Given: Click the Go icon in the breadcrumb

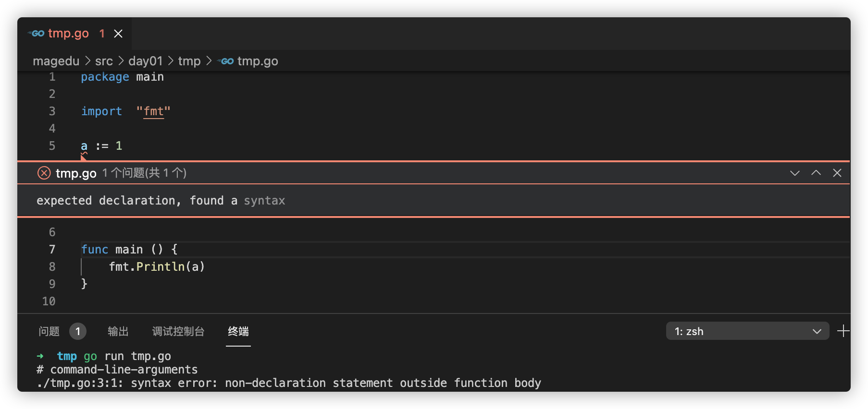Looking at the screenshot, I should pyautogui.click(x=226, y=61).
